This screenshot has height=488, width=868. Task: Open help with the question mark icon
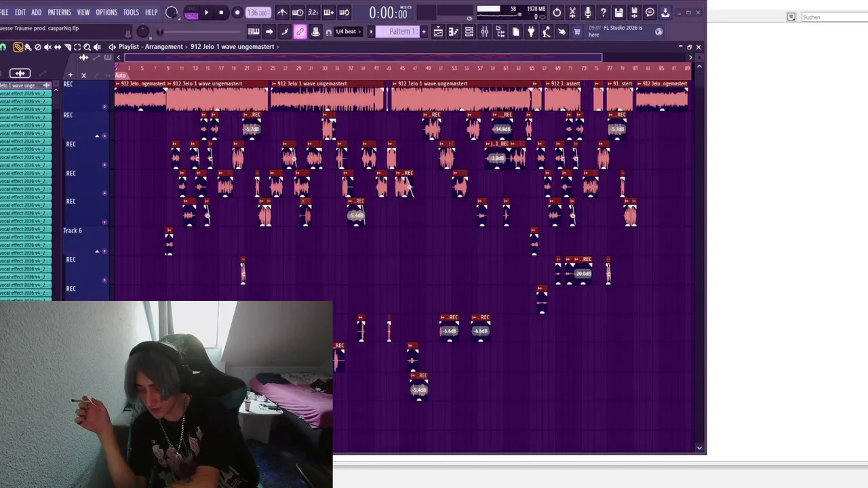[603, 12]
